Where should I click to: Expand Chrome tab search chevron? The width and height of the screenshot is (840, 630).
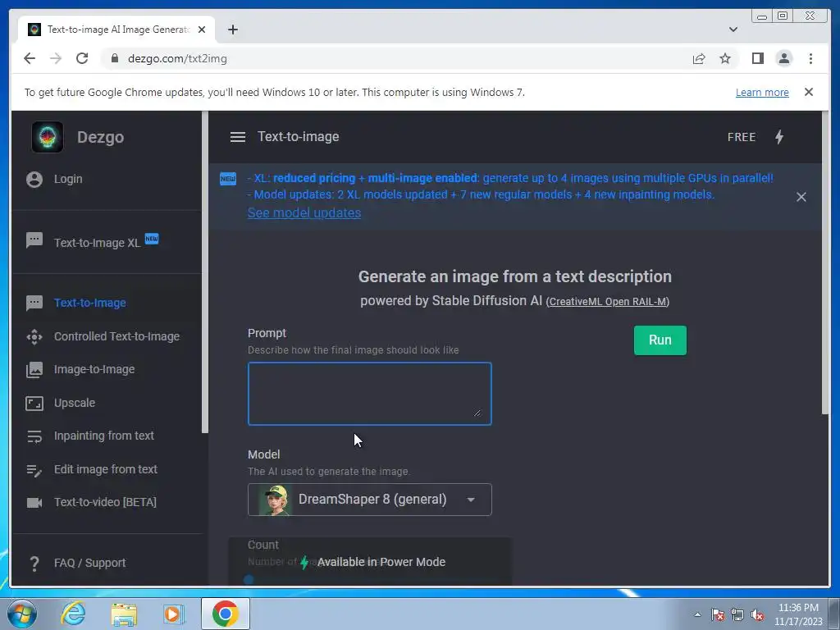(x=733, y=30)
